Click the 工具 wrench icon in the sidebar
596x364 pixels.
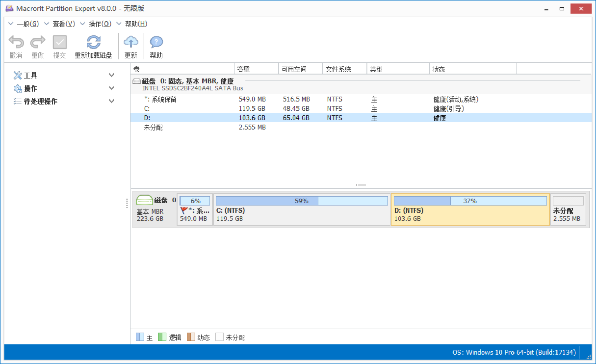(x=18, y=75)
